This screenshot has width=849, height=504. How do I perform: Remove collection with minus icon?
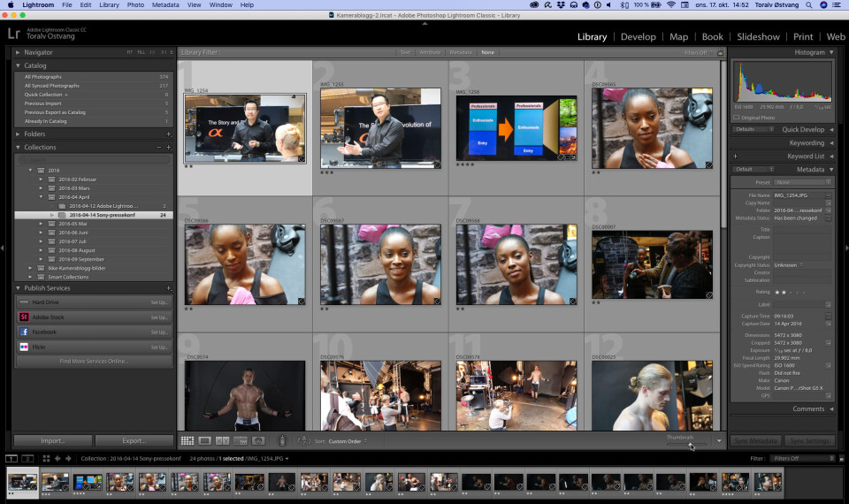coord(158,148)
